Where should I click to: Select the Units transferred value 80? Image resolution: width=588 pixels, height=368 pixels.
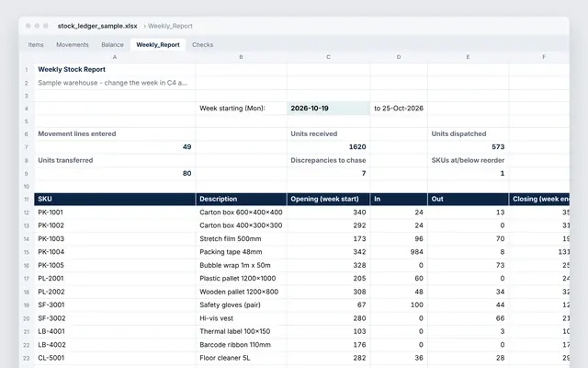click(115, 173)
